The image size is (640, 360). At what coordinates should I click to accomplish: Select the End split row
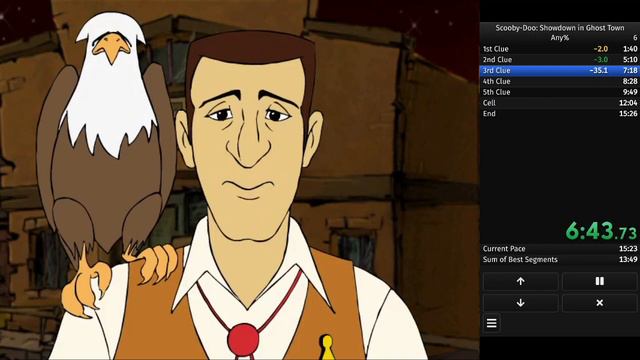[560, 113]
